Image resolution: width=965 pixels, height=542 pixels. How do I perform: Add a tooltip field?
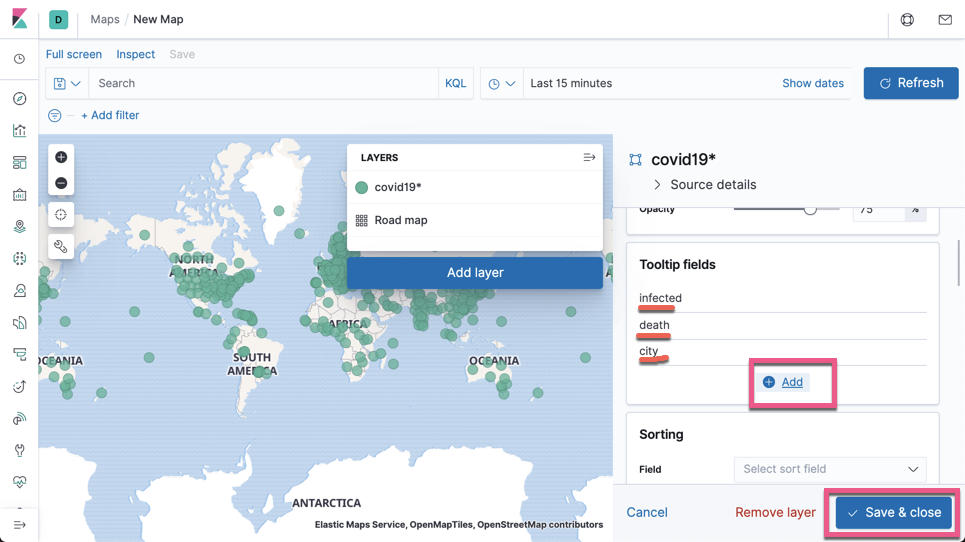point(783,382)
